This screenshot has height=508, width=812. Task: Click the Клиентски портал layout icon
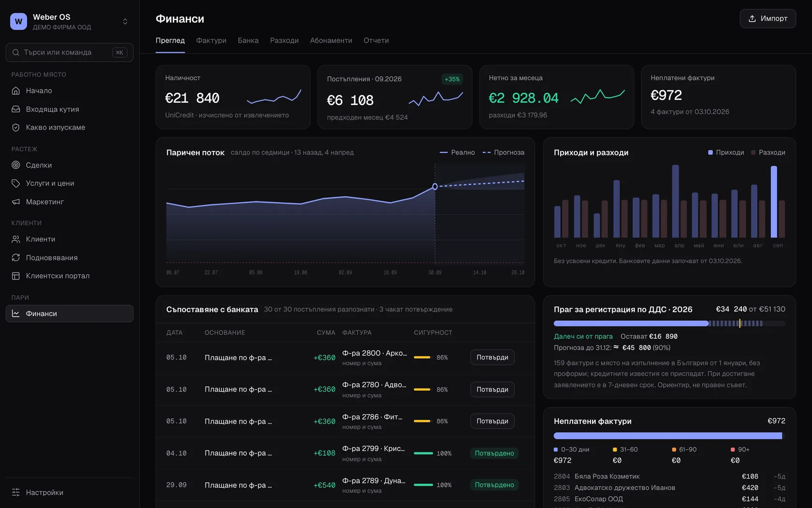point(16,276)
